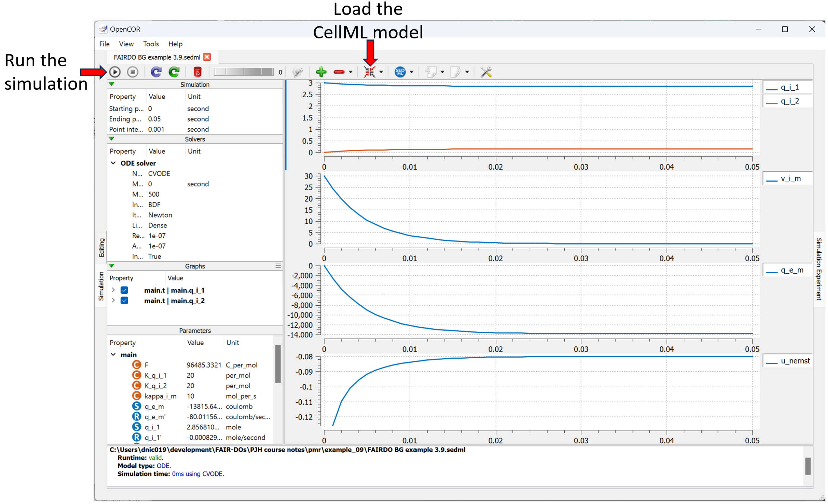Open preferences with wrench and screwdriver icon

(486, 72)
